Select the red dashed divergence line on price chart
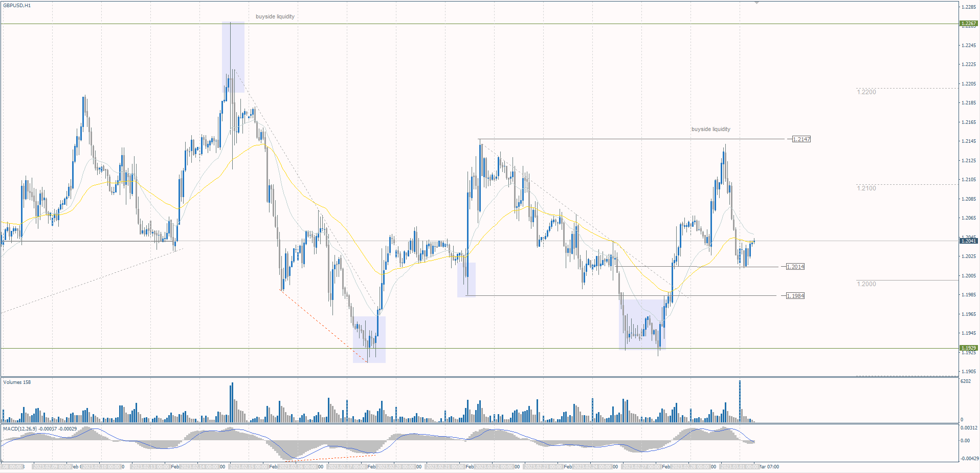The height and width of the screenshot is (473, 980). pos(324,326)
